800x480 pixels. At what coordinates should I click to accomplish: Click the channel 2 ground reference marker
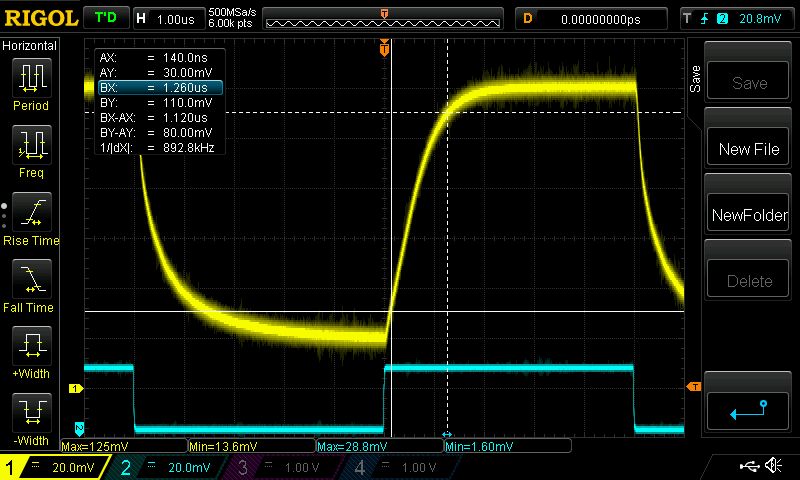pos(79,429)
